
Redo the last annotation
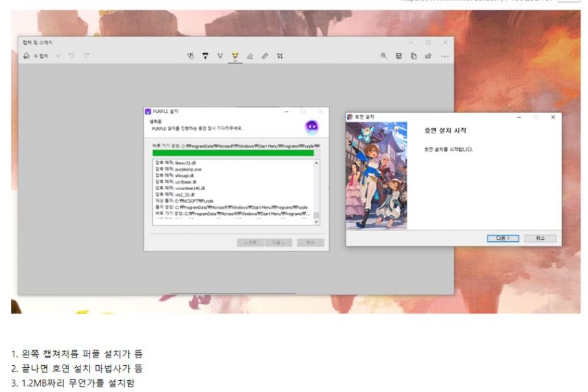(x=86, y=56)
